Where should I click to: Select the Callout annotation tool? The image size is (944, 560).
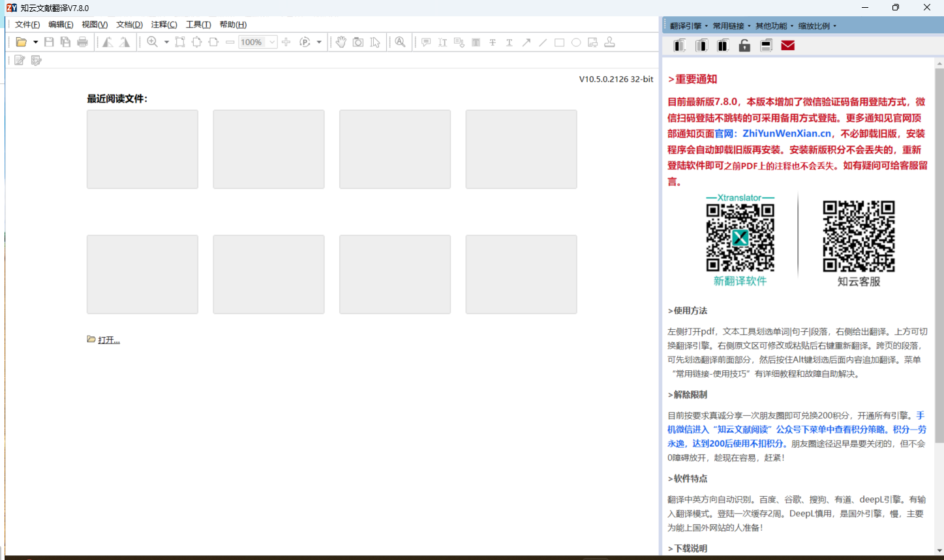(x=459, y=42)
